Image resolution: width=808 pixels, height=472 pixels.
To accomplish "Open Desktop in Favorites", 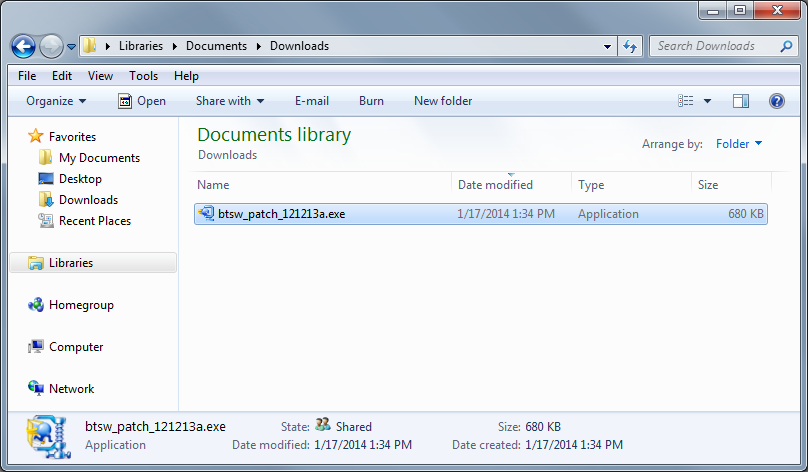I will [80, 179].
